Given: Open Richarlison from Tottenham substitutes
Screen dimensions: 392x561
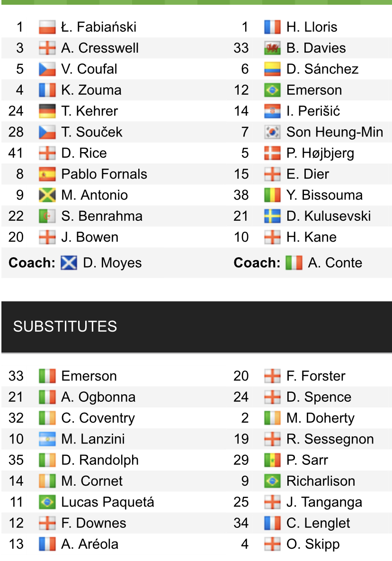Looking at the screenshot, I should 321,481.
